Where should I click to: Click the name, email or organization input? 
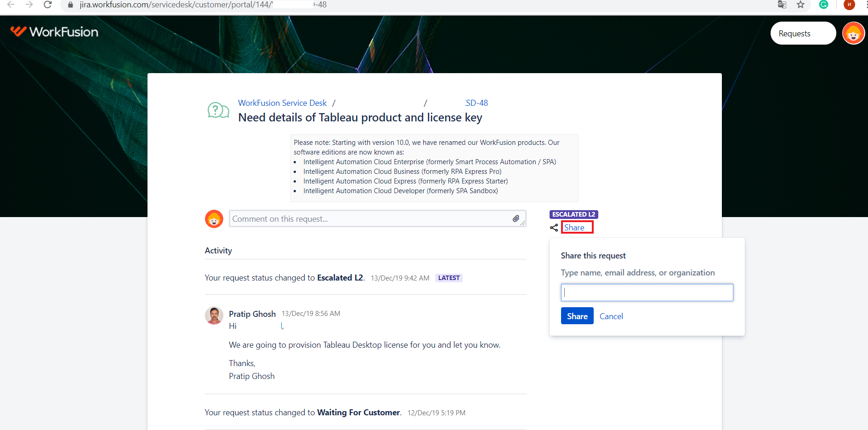(647, 292)
